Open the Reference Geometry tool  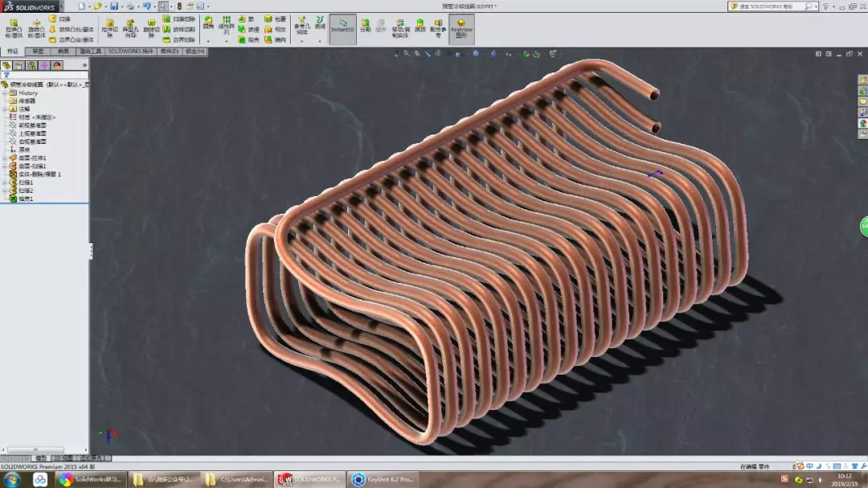[301, 26]
